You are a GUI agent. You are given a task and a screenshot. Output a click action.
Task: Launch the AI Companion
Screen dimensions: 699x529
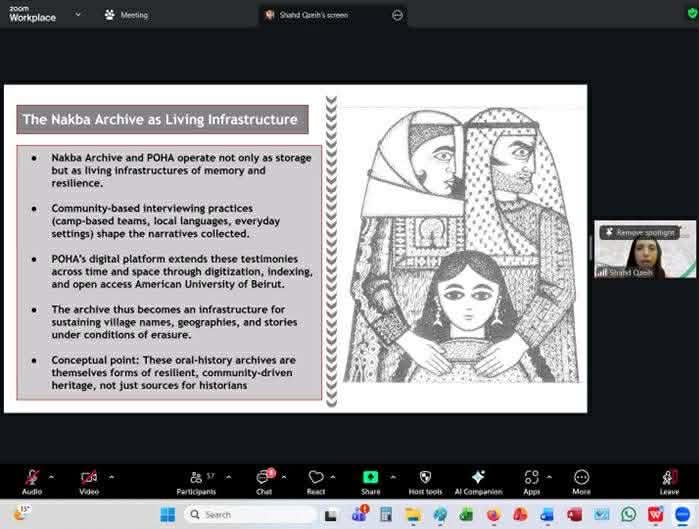click(x=478, y=478)
